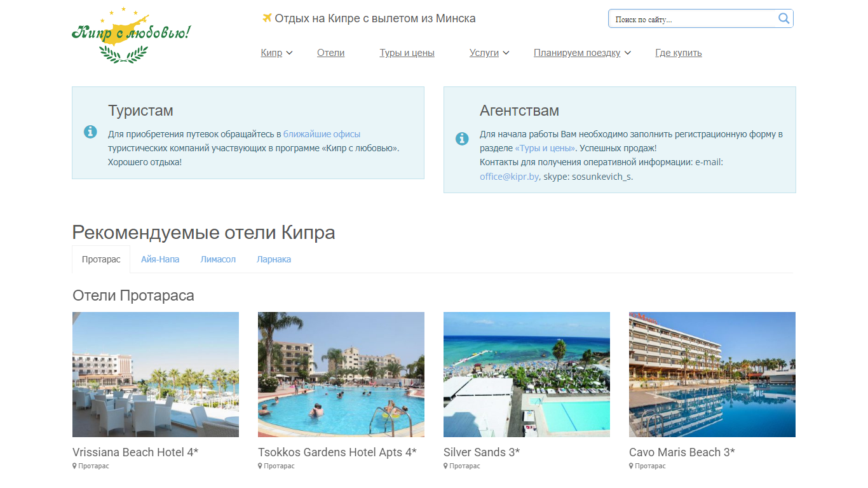Click the Отели Протараса heading
Image resolution: width=868 pixels, height=488 pixels.
(133, 295)
